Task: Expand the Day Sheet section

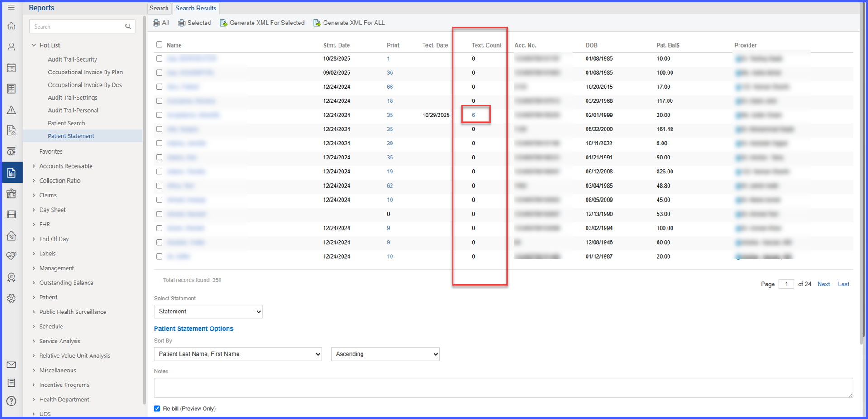Action: [x=33, y=210]
